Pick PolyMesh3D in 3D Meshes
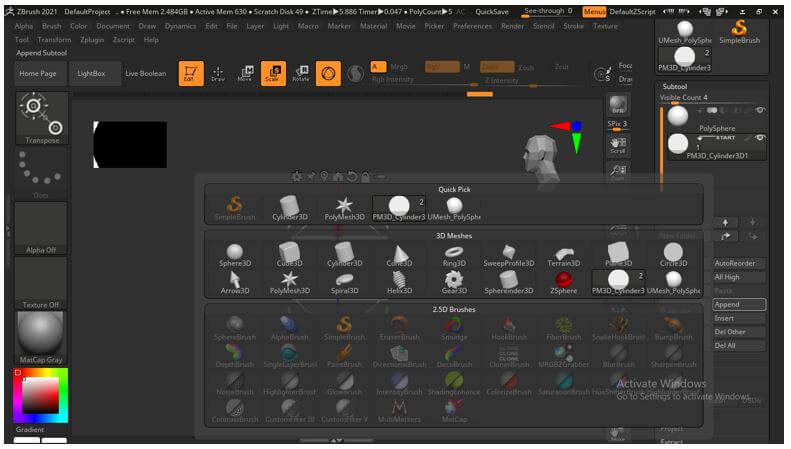 point(290,283)
